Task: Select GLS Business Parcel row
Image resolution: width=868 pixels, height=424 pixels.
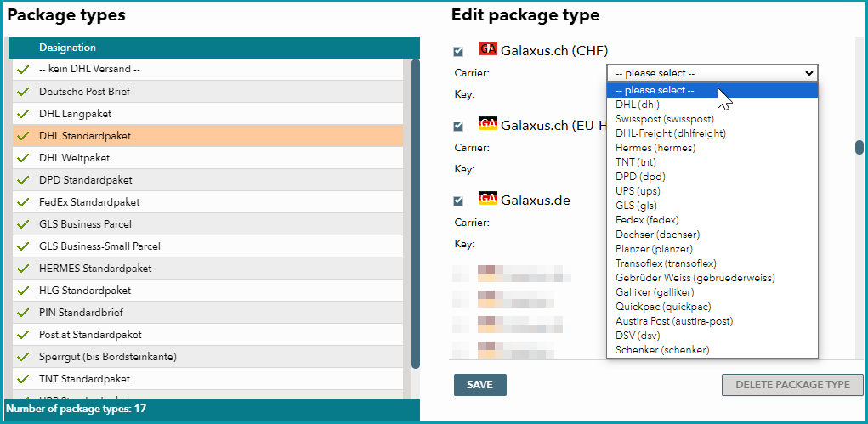Action: coord(207,224)
